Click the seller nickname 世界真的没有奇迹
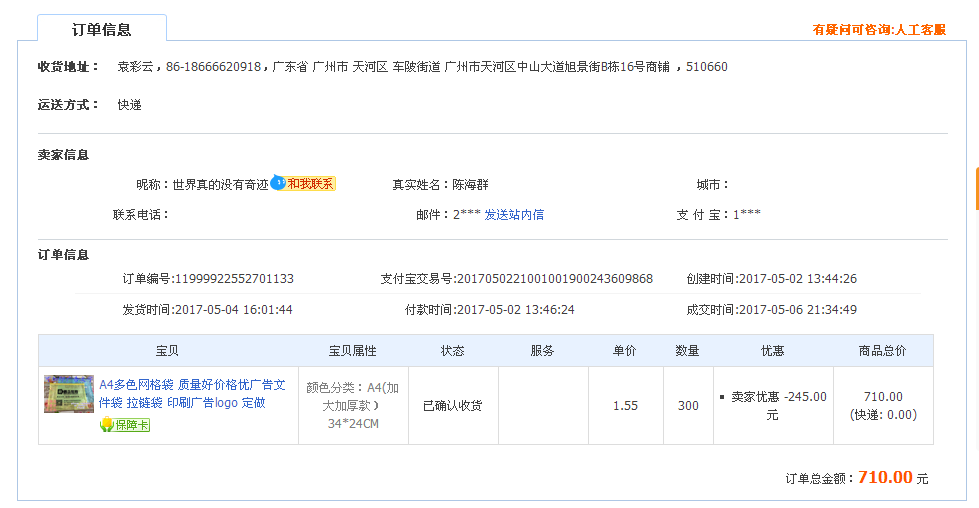Screen dimensions: 979x508 [220, 185]
